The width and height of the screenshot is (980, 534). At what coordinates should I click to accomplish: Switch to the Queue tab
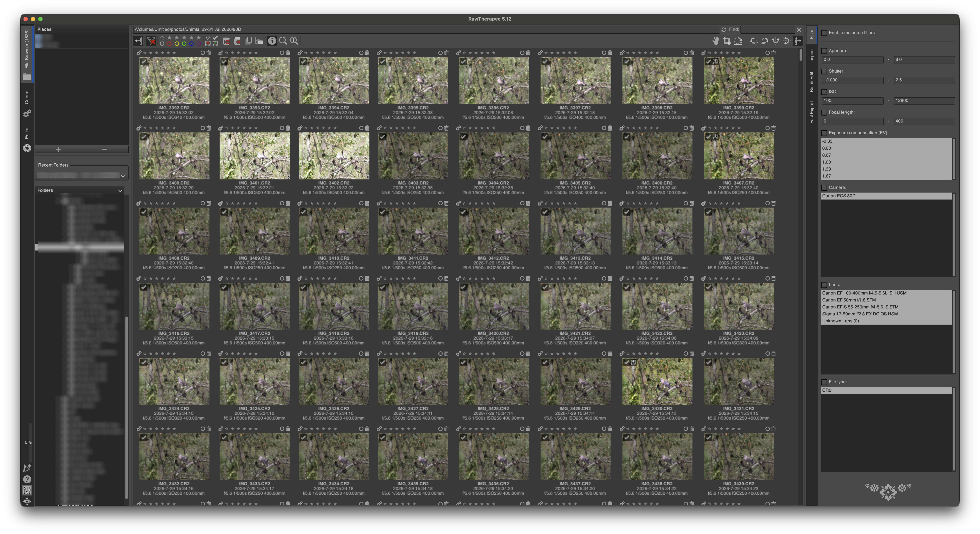pyautogui.click(x=27, y=103)
